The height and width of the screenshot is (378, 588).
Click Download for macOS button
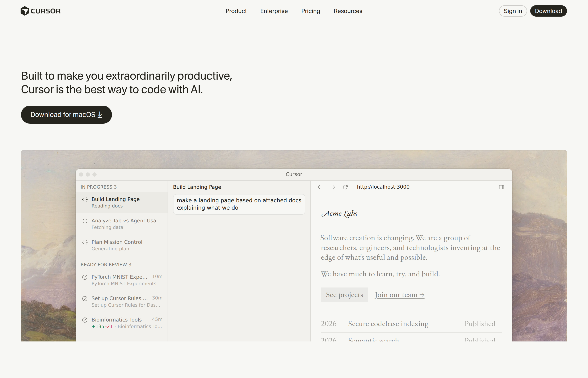click(x=66, y=115)
